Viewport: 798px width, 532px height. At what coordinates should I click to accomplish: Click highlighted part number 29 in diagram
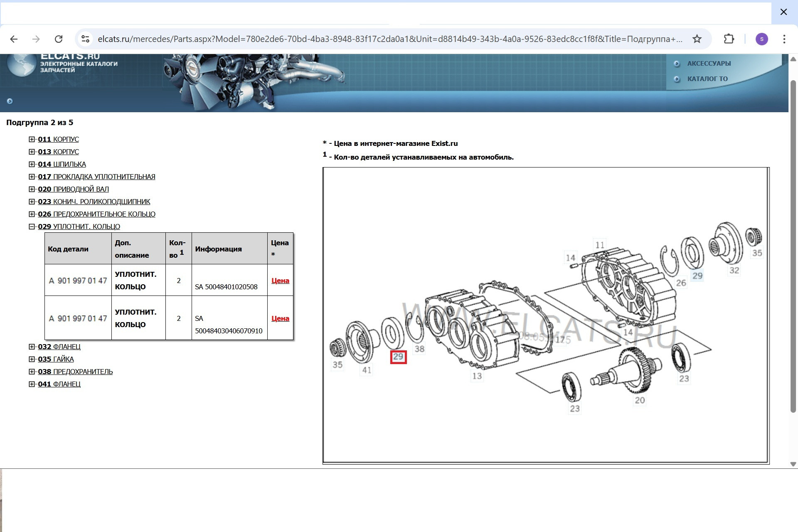pyautogui.click(x=398, y=357)
